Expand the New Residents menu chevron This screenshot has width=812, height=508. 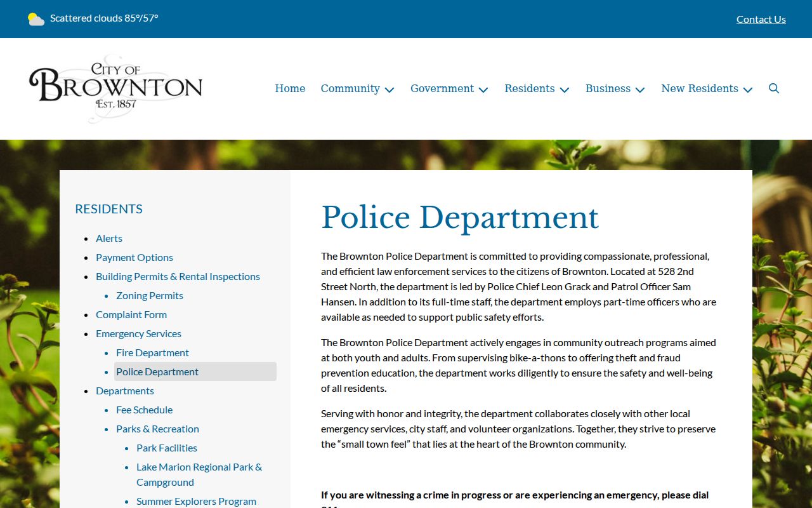point(748,90)
